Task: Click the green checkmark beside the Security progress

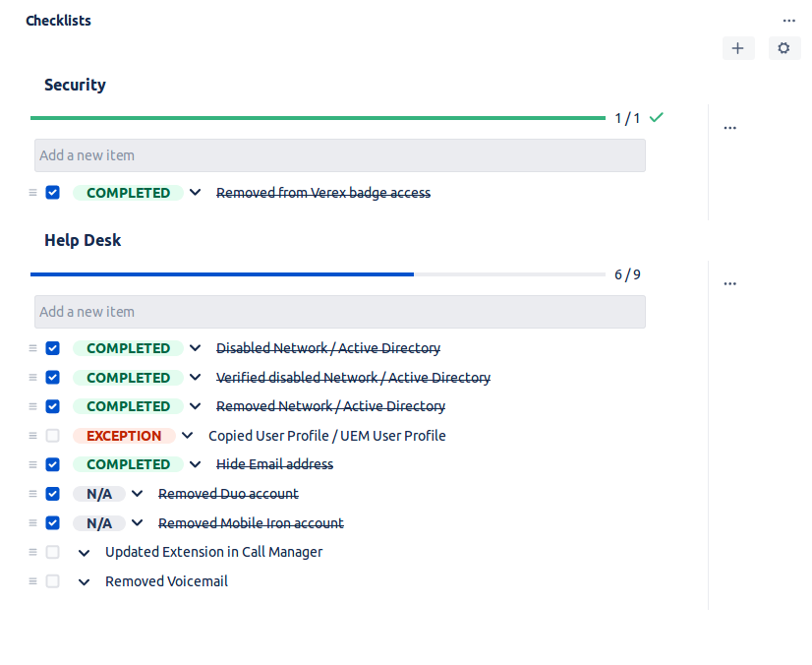Action: (656, 117)
